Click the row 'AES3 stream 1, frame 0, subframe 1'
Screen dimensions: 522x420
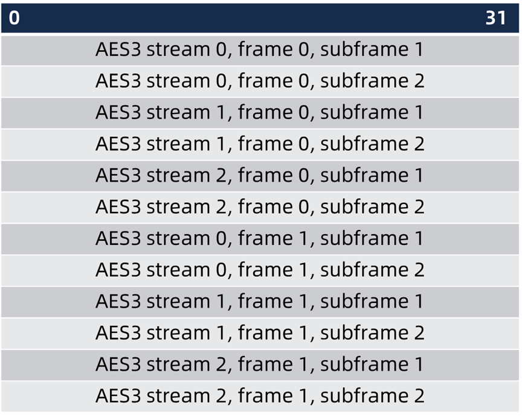(x=260, y=112)
